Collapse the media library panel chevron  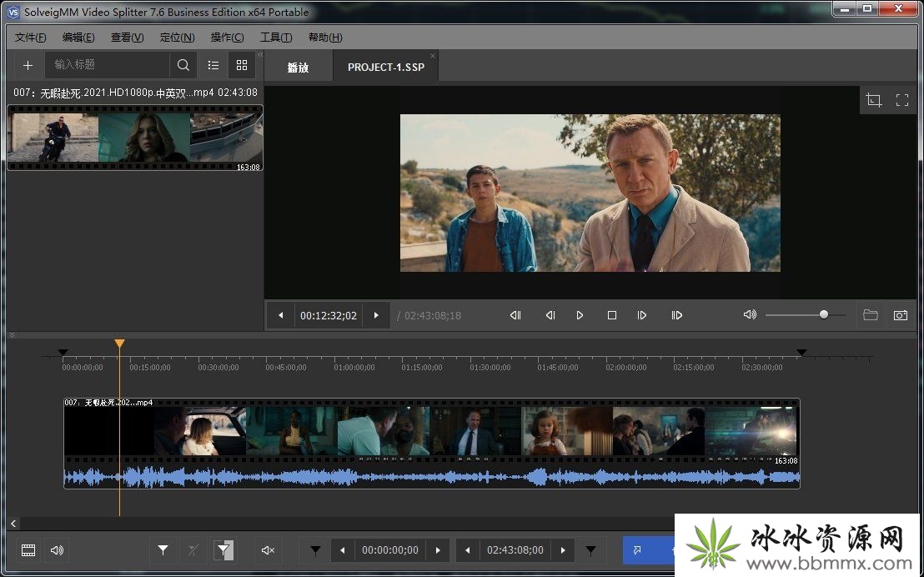(260, 55)
